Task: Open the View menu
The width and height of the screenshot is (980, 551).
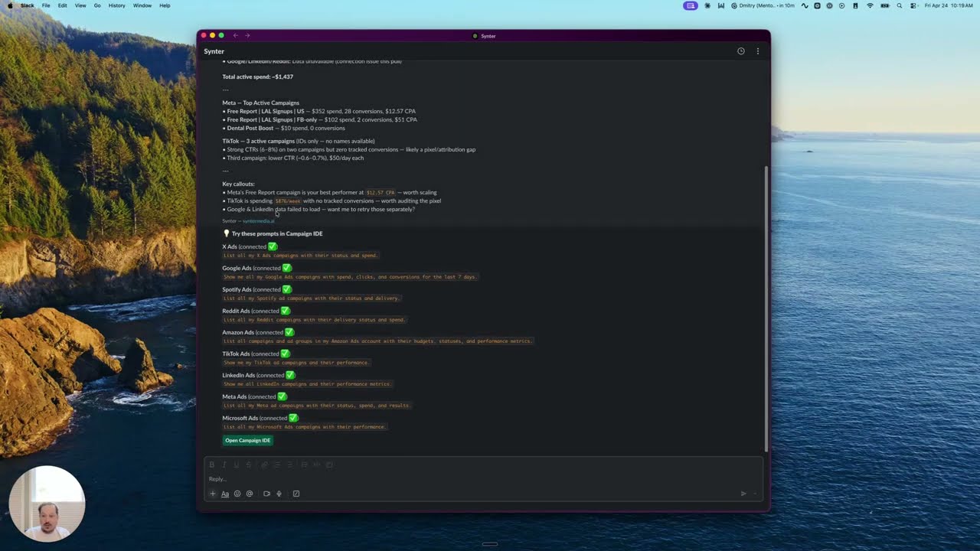Action: point(80,5)
